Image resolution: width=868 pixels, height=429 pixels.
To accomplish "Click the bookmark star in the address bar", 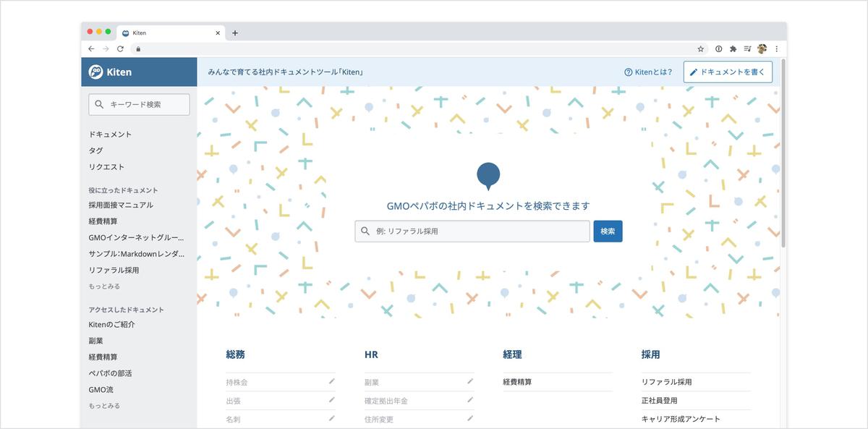I will pos(699,48).
